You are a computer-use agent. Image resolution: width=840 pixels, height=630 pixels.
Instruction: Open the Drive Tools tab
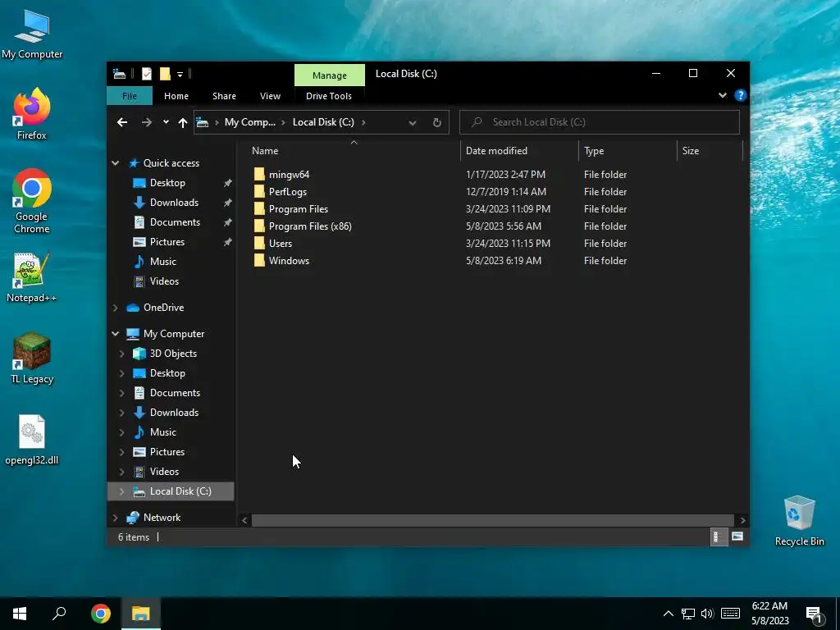329,96
